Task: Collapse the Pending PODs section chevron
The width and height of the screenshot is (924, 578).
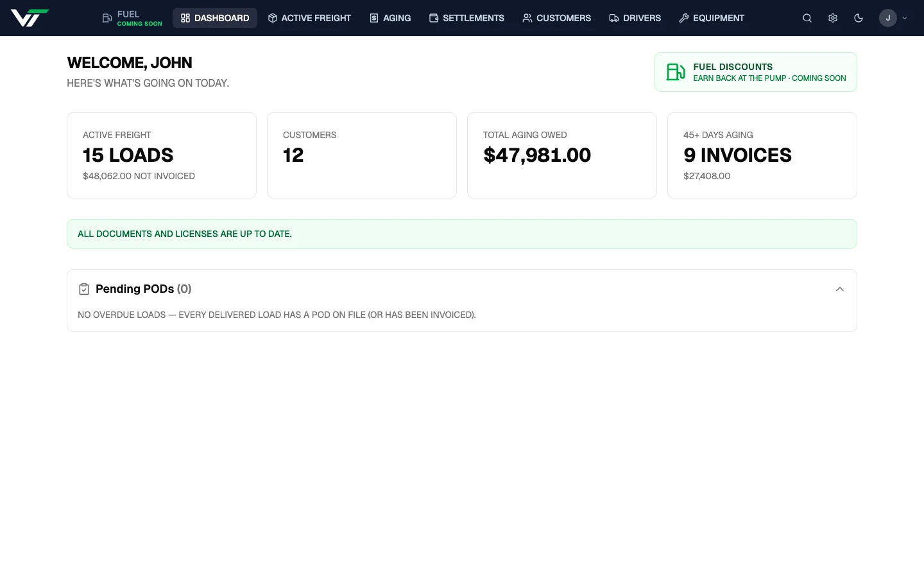Action: (x=840, y=289)
